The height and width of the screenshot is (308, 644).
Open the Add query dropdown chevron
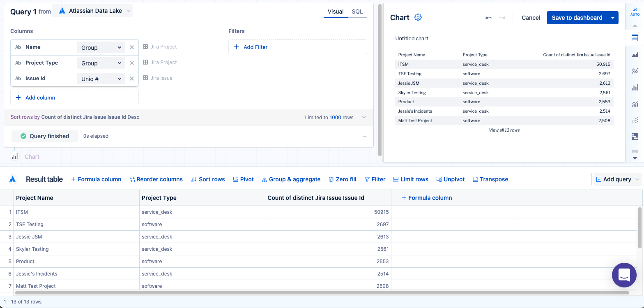637,179
